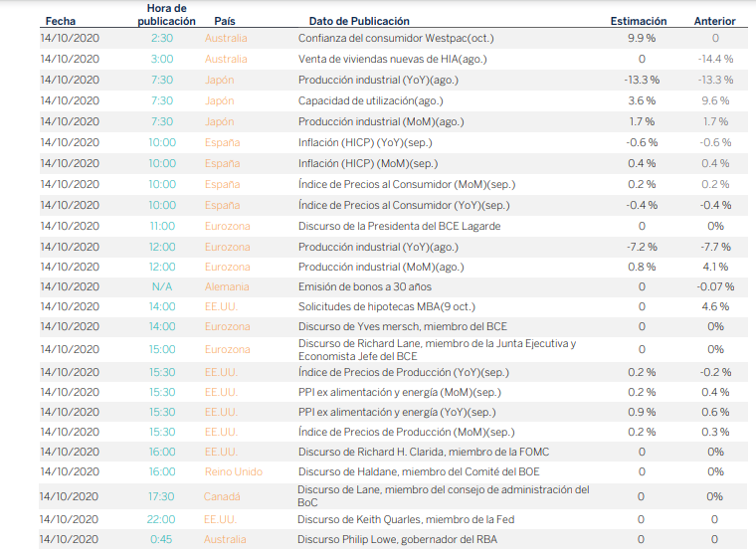Open Confianza del consumidor Westpac entry

pyautogui.click(x=395, y=39)
